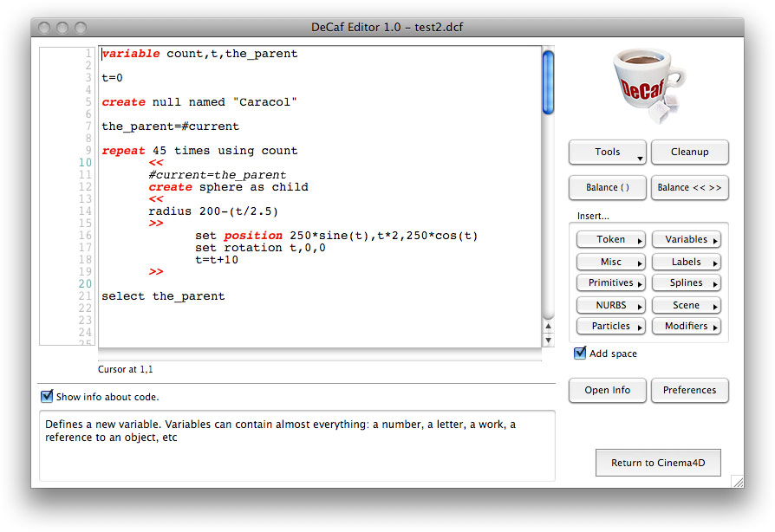
Task: Expand the Primitives insert menu
Action: click(x=611, y=283)
